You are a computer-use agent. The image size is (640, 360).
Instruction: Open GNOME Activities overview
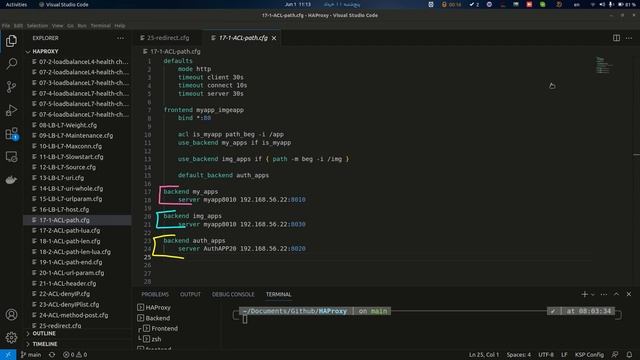(x=16, y=4)
